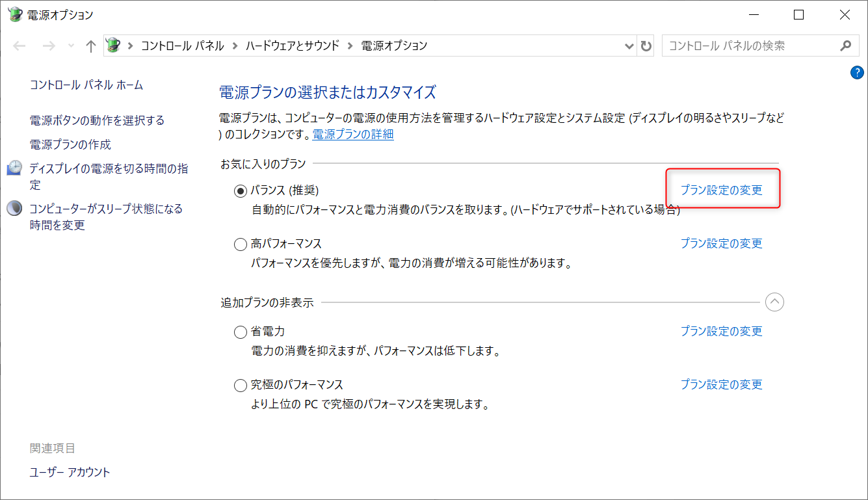Click the Forward navigation arrow
This screenshot has height=500, width=868.
[x=49, y=46]
